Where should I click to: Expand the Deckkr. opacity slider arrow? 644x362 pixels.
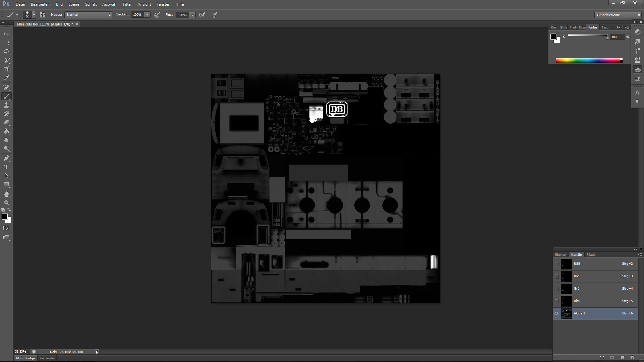tap(147, 15)
